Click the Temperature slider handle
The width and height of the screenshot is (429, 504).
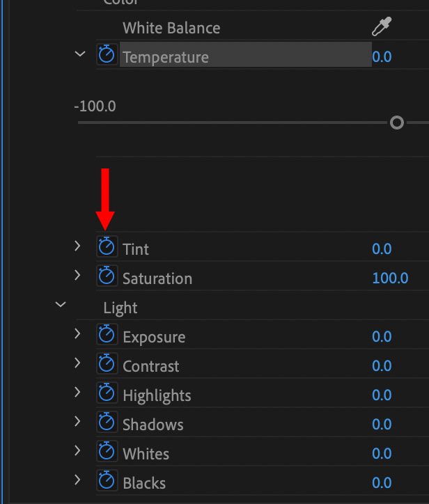coord(397,123)
